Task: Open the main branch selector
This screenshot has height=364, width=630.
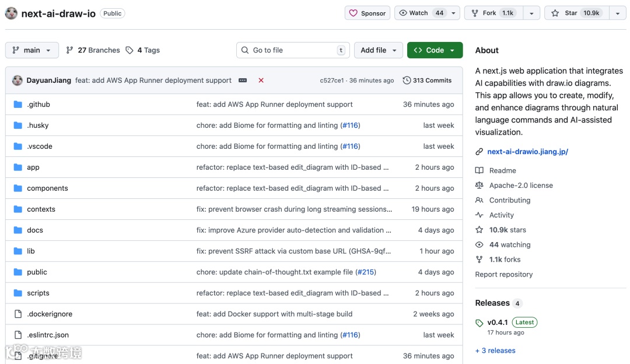Action: click(32, 50)
